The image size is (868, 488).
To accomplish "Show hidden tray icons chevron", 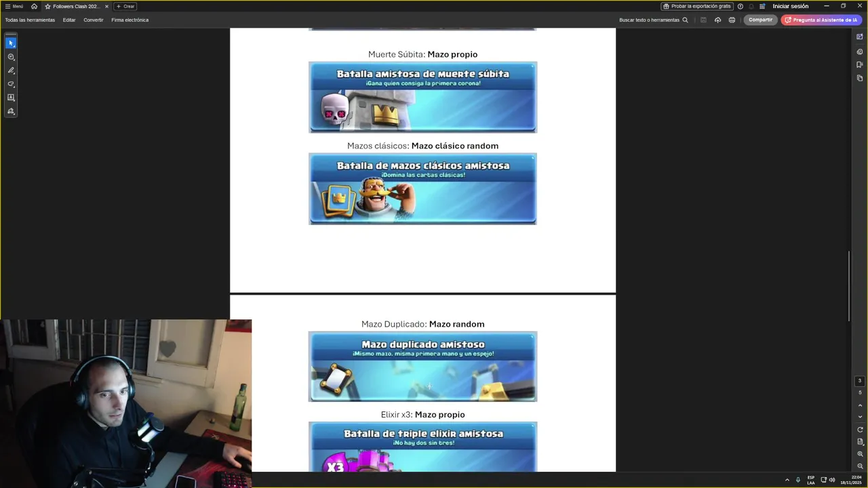I will coord(787,480).
